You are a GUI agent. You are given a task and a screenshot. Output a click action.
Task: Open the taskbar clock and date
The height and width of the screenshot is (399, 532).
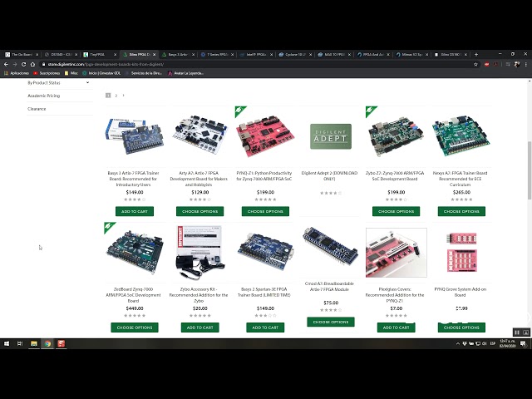[x=508, y=343]
